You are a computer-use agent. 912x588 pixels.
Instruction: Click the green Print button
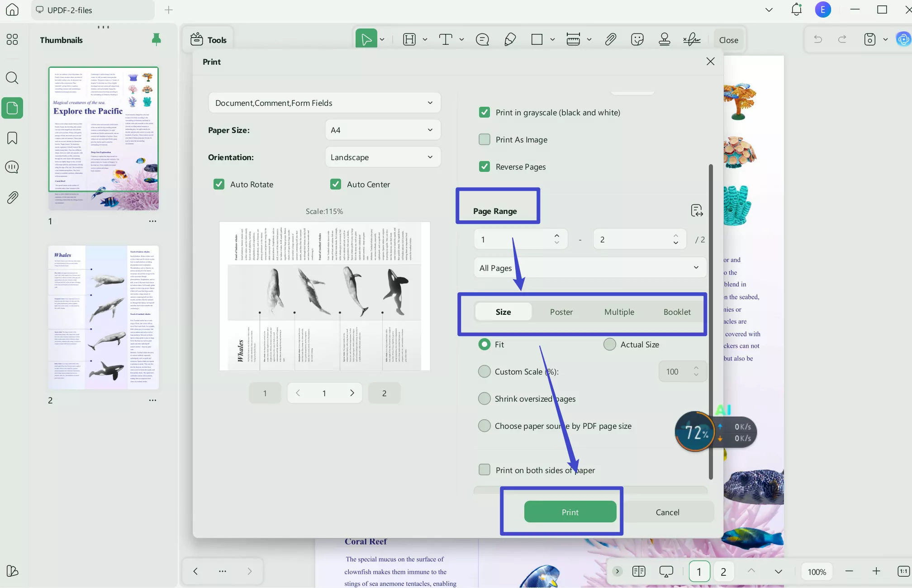pos(570,512)
